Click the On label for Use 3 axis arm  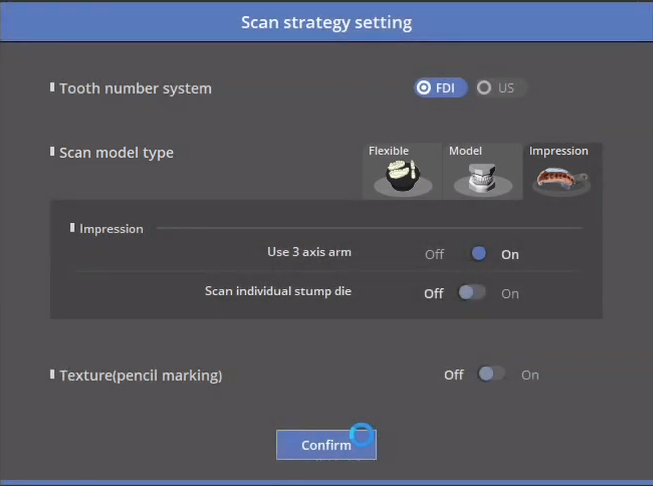point(510,254)
